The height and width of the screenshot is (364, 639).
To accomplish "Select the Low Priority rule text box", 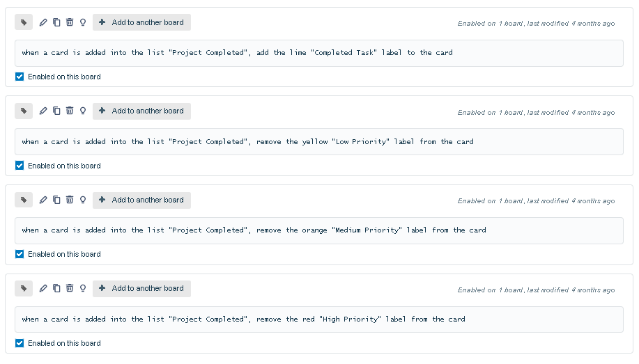I will click(319, 142).
